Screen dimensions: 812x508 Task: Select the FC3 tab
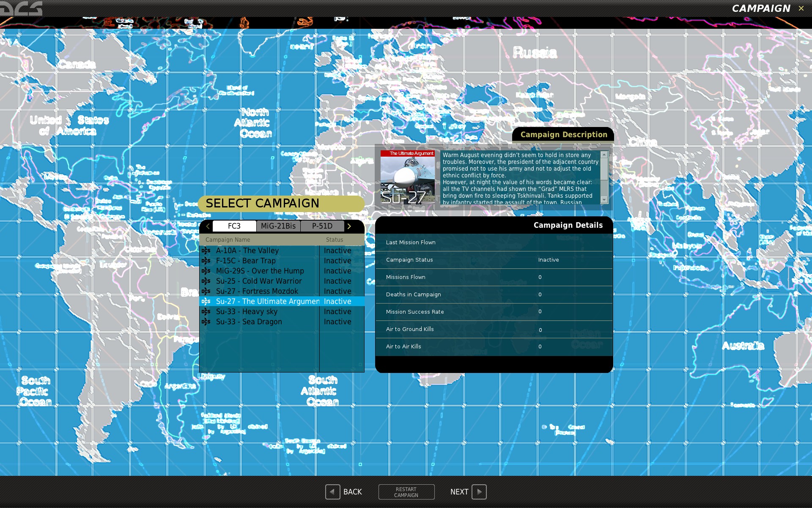(x=234, y=226)
